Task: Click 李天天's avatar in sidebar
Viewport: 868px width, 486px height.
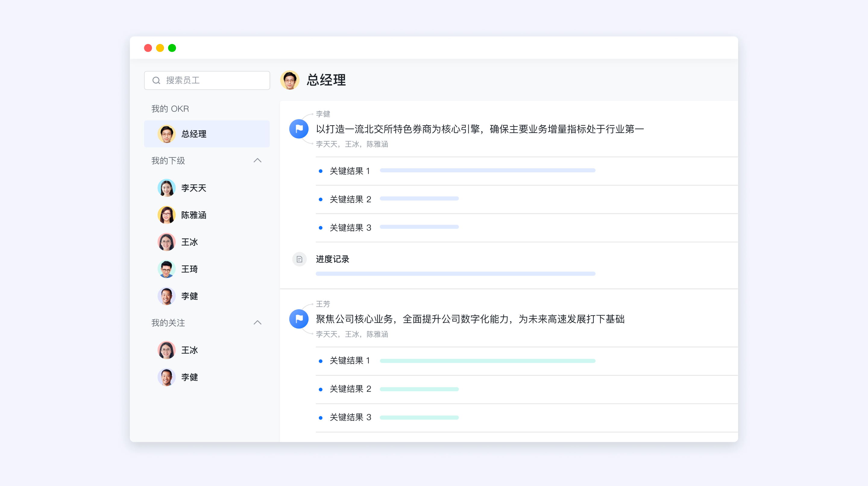Action: [x=166, y=188]
